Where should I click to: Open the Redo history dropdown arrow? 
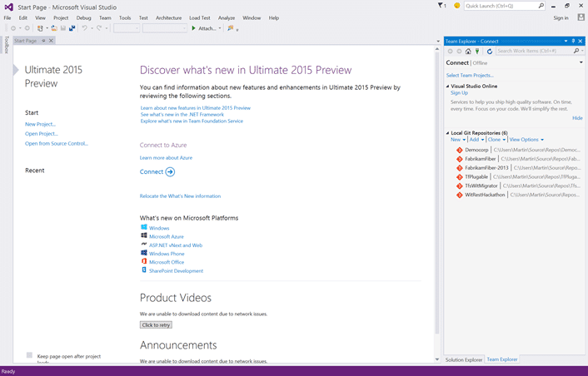tap(106, 28)
